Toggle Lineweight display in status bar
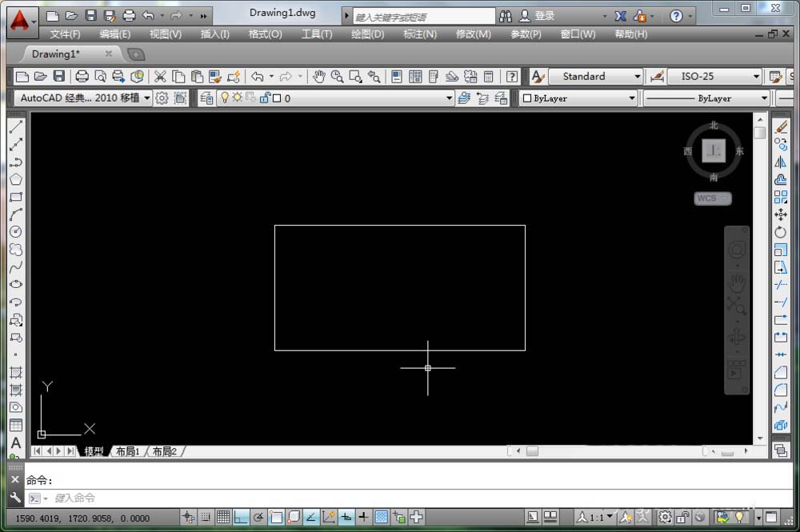The width and height of the screenshot is (800, 532). [363, 518]
